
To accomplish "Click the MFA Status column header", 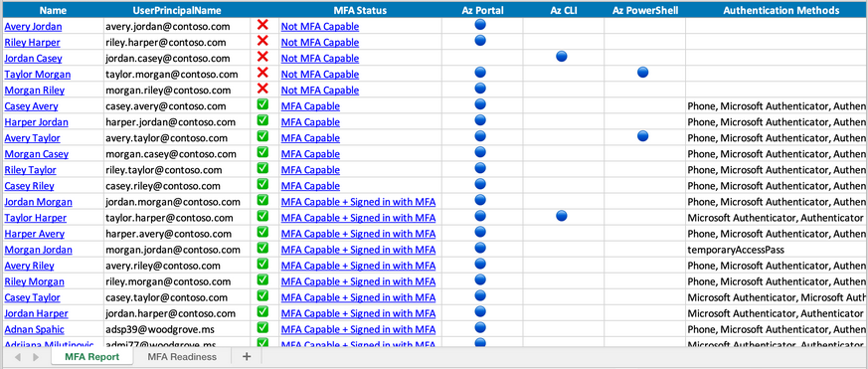I will click(x=360, y=11).
